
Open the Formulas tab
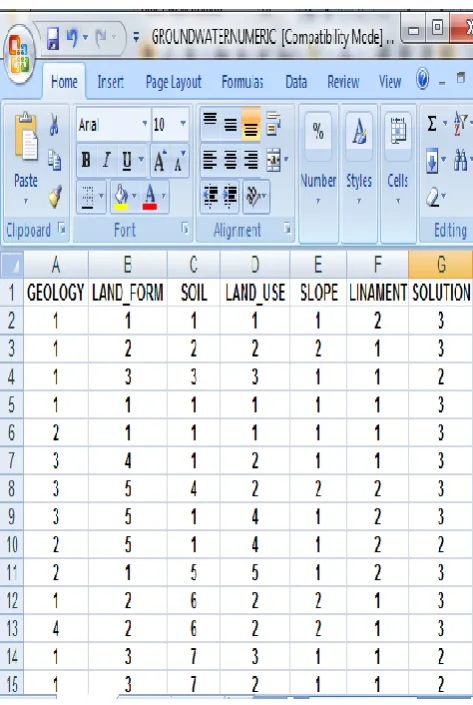[x=242, y=82]
